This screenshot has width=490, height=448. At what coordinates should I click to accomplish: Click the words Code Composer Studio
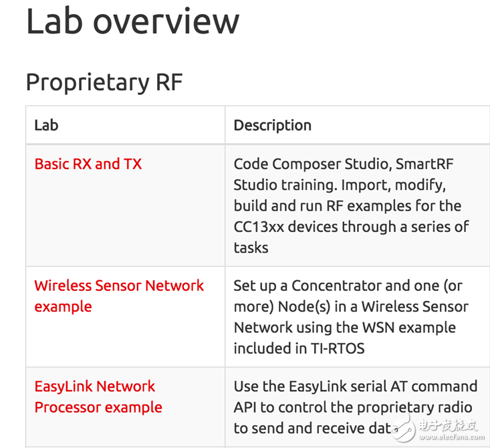coord(309,164)
